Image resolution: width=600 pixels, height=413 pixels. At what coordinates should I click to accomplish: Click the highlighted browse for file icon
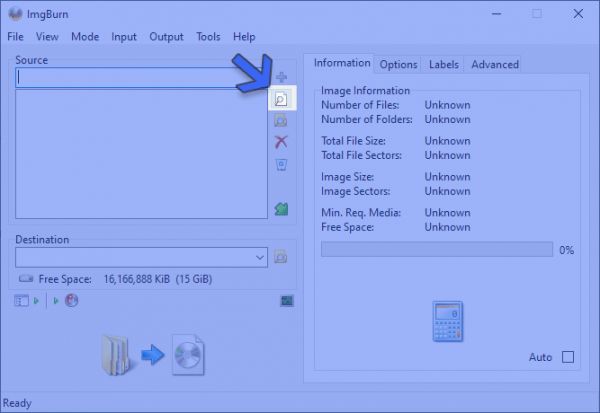(281, 99)
